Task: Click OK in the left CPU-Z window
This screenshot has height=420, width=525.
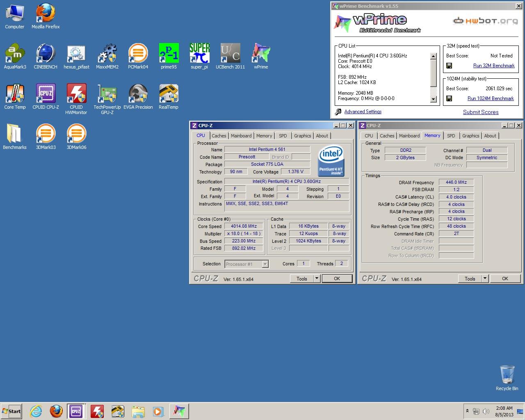Action: (337, 278)
